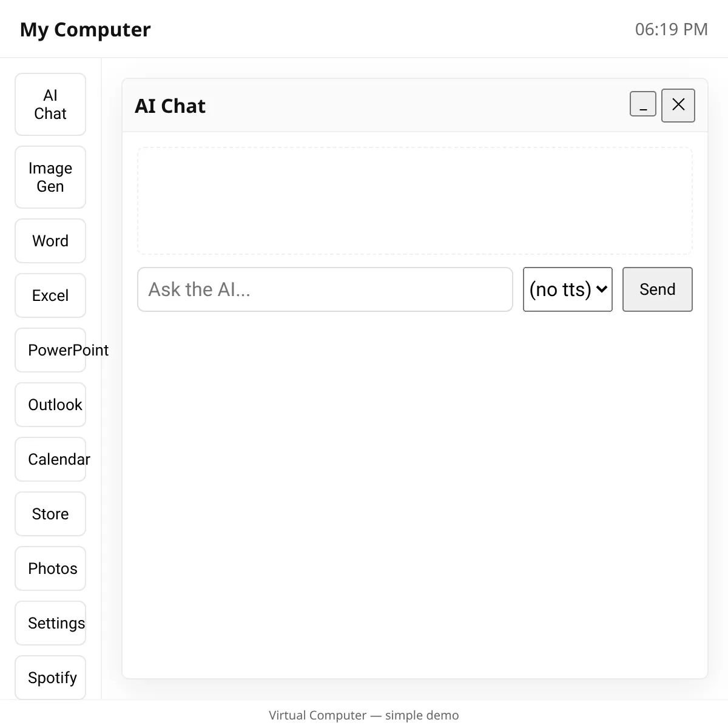Launch PowerPoint from the sidebar
The image size is (728, 728).
(x=50, y=350)
